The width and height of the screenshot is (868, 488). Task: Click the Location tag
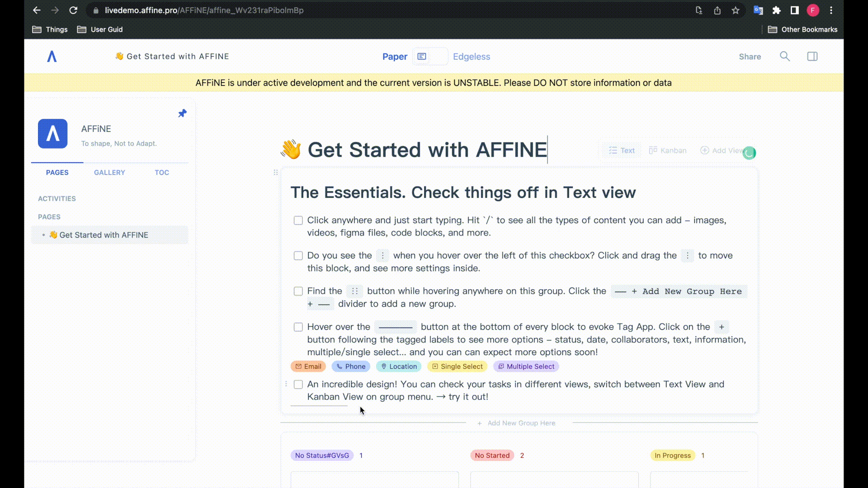point(399,366)
